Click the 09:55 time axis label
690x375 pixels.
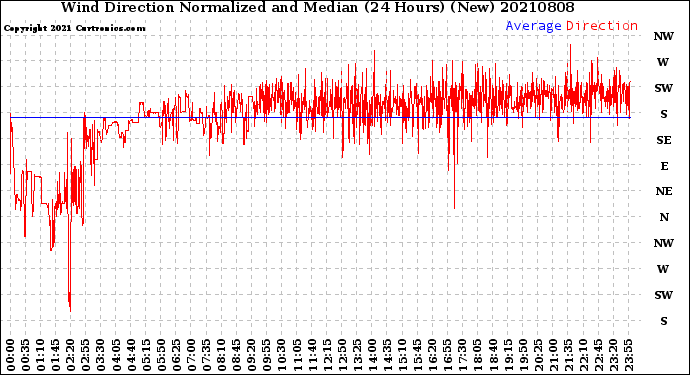coord(267,355)
